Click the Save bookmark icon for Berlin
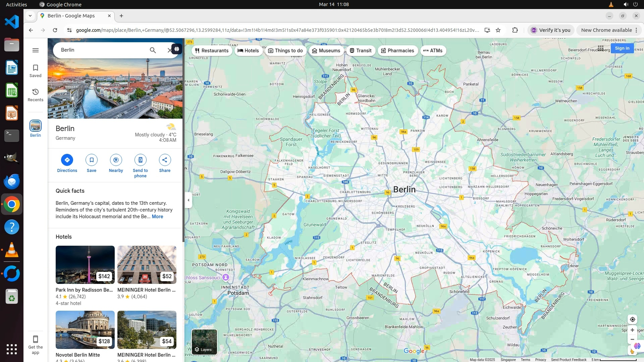The width and height of the screenshot is (644, 362). pos(92,160)
